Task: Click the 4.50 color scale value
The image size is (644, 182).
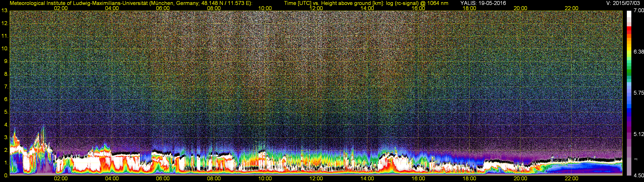Action: (639, 176)
